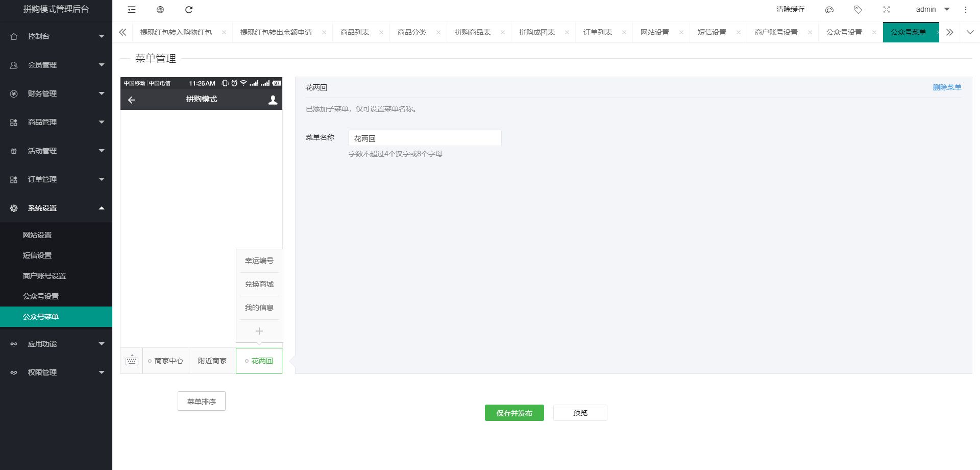Open the theme palette icon
This screenshot has width=980, height=470.
[x=829, y=10]
